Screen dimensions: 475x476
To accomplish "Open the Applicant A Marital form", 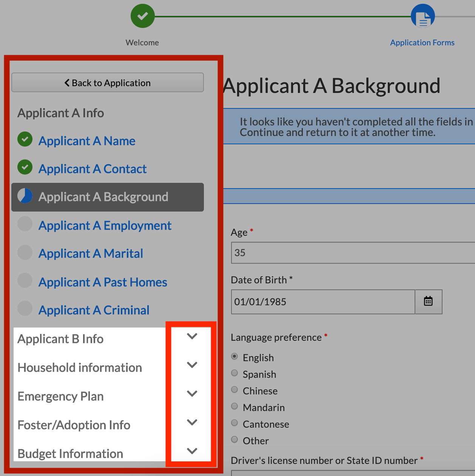I will [91, 253].
